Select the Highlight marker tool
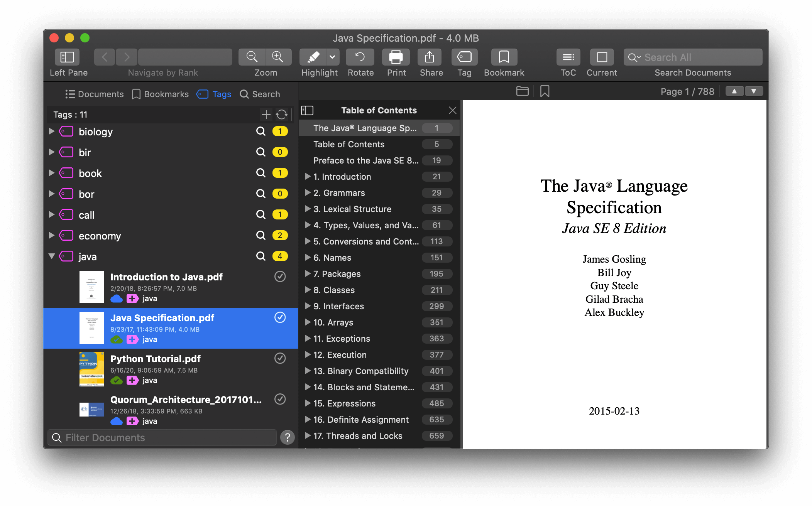Image resolution: width=812 pixels, height=506 pixels. [x=313, y=57]
